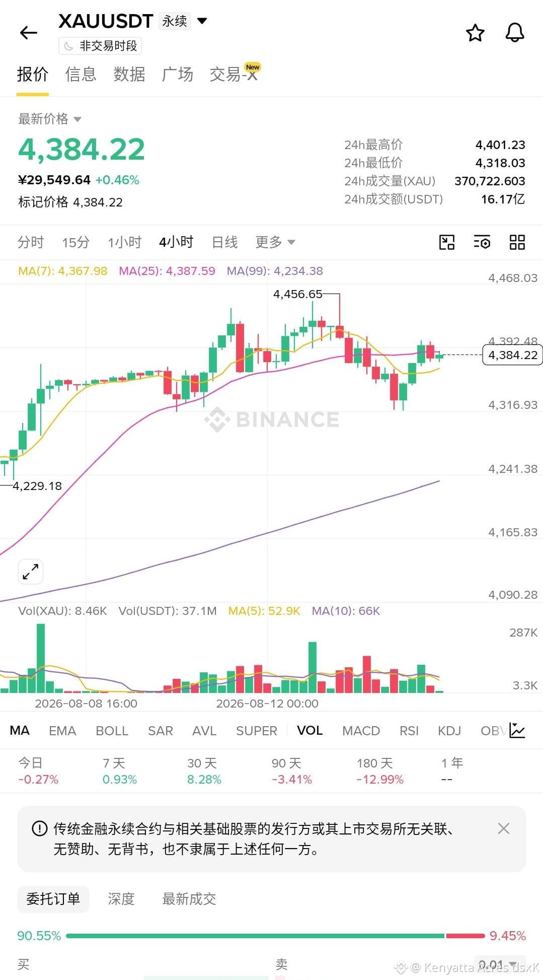This screenshot has width=543, height=980.
Task: Toggle the MA indicator
Action: [x=20, y=730]
